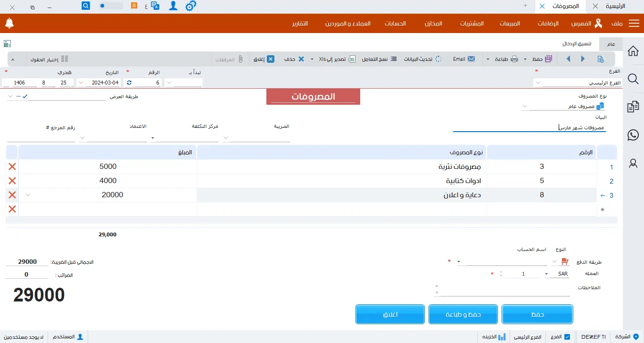Attach a file using the المرفقات paperclip icon
The image size is (644, 343).
(x=240, y=59)
